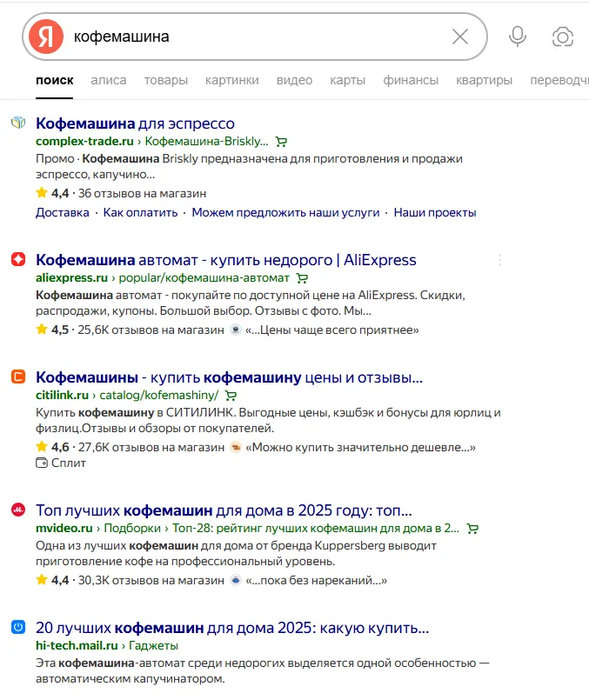Viewport: 589px width, 700px height.
Task: Click the Citilink orange favicon
Action: pos(18,377)
